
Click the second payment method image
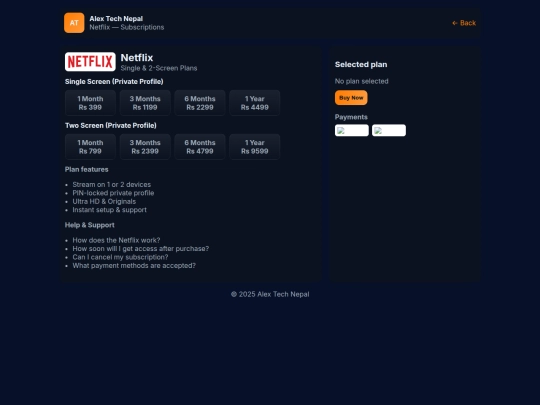(x=389, y=130)
